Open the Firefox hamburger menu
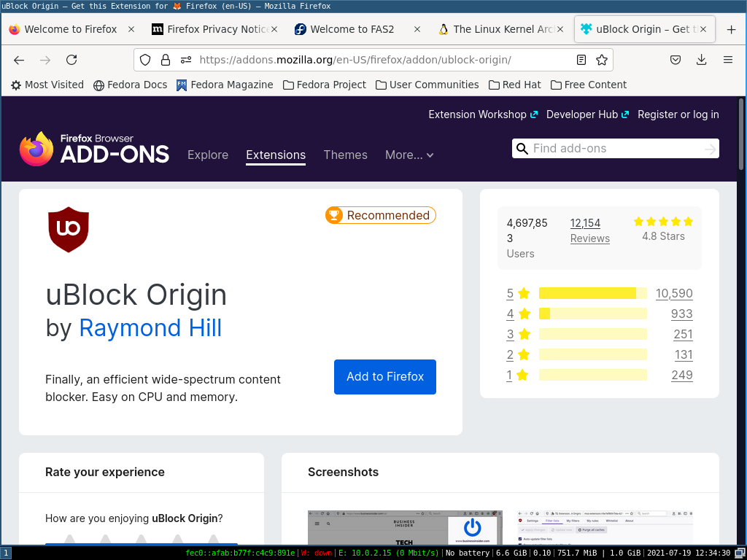747x560 pixels. [728, 60]
